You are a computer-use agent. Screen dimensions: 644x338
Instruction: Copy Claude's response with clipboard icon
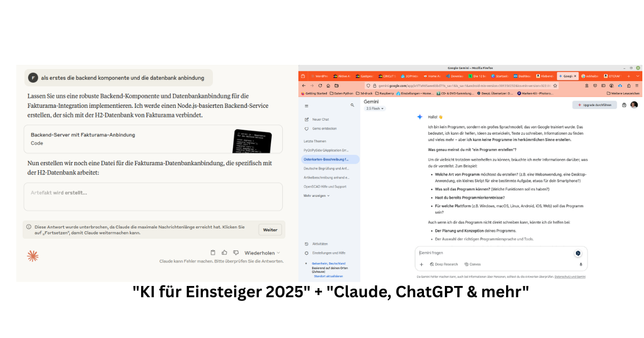coord(213,252)
